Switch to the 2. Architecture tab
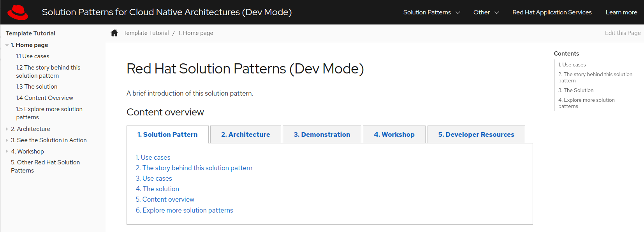Image resolution: width=644 pixels, height=232 pixels. (246, 134)
